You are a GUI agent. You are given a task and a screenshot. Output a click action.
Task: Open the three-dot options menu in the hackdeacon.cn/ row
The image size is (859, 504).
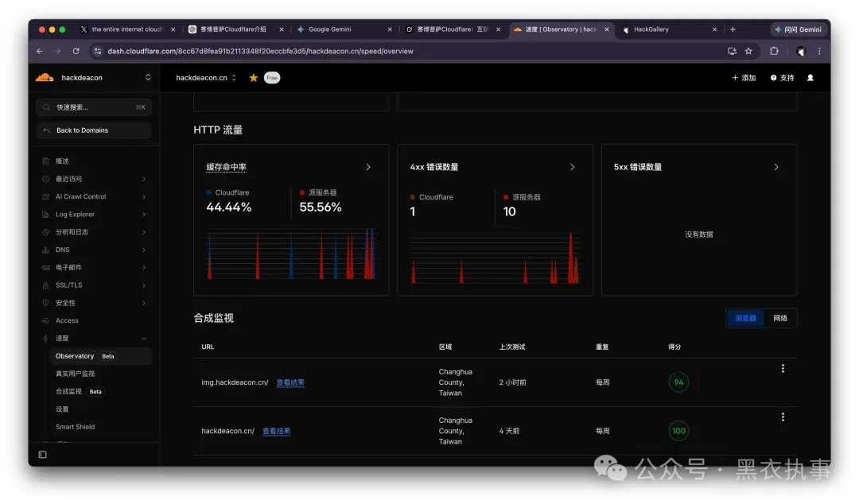(x=783, y=417)
